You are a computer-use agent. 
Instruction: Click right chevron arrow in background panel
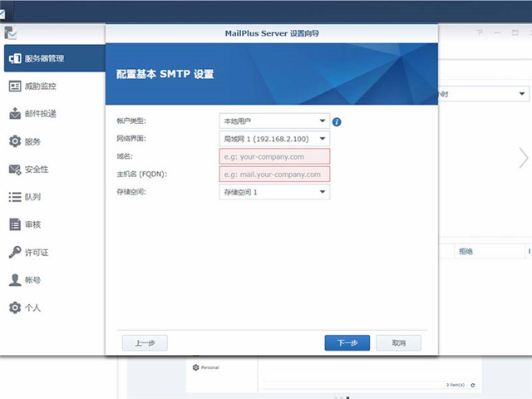pos(524,158)
